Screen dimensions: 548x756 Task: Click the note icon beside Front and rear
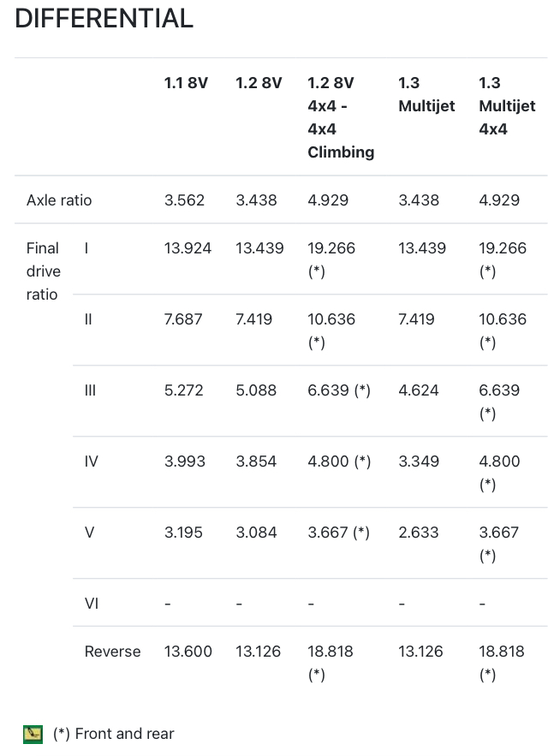33,735
